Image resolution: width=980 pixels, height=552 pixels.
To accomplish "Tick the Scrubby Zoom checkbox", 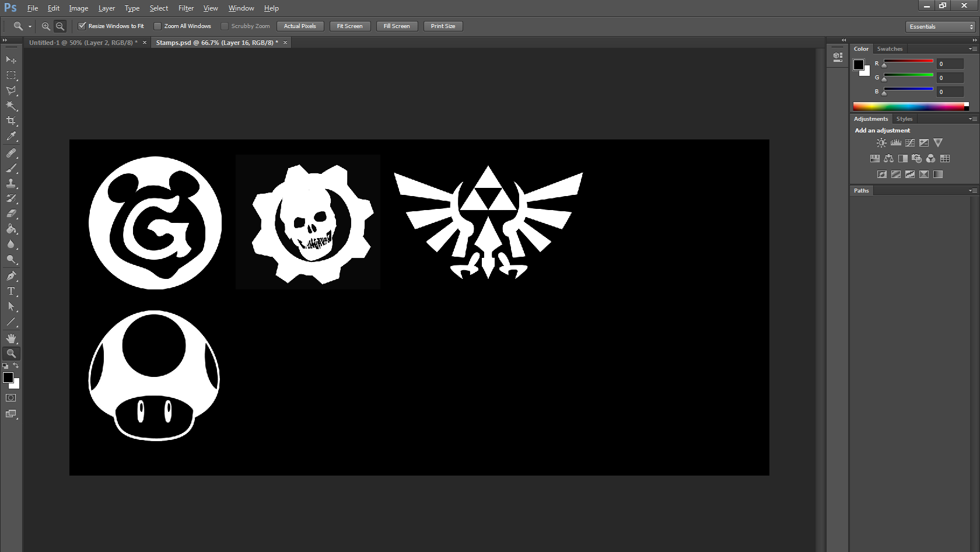I will [x=225, y=26].
